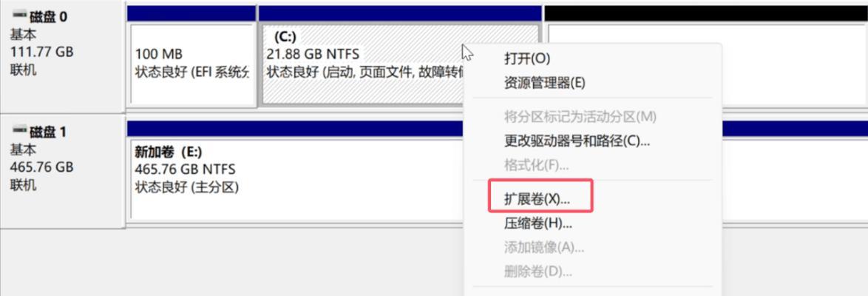Viewport: 868px width, 296px height.
Task: Choose 压缩卷(H)... to shrink volume
Action: [x=538, y=223]
